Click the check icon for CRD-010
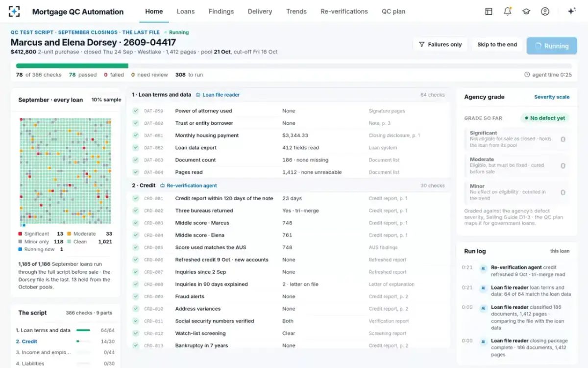 click(x=136, y=309)
